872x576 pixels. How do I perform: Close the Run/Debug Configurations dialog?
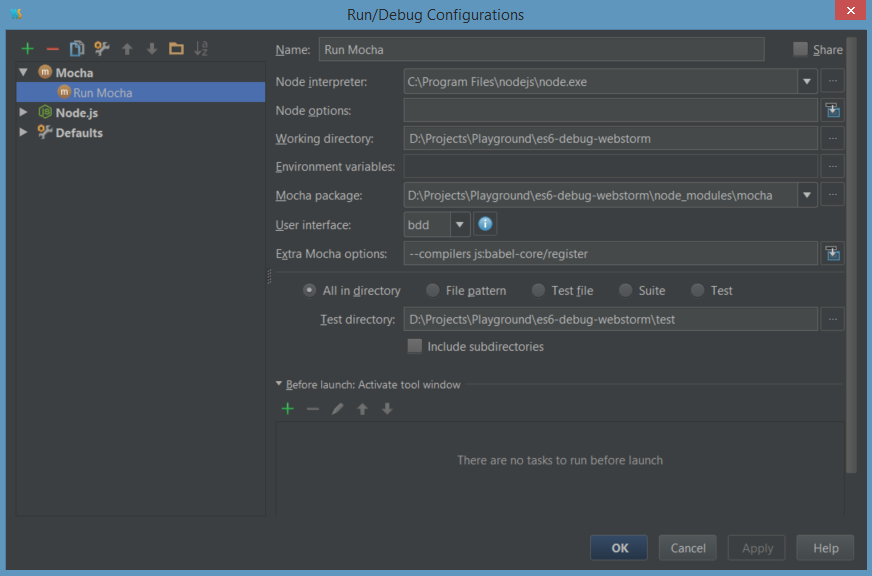click(x=850, y=10)
